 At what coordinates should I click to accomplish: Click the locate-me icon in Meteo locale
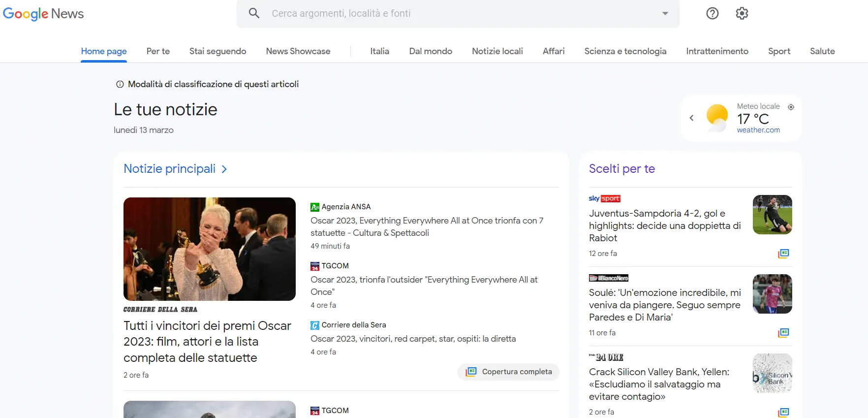(x=791, y=107)
